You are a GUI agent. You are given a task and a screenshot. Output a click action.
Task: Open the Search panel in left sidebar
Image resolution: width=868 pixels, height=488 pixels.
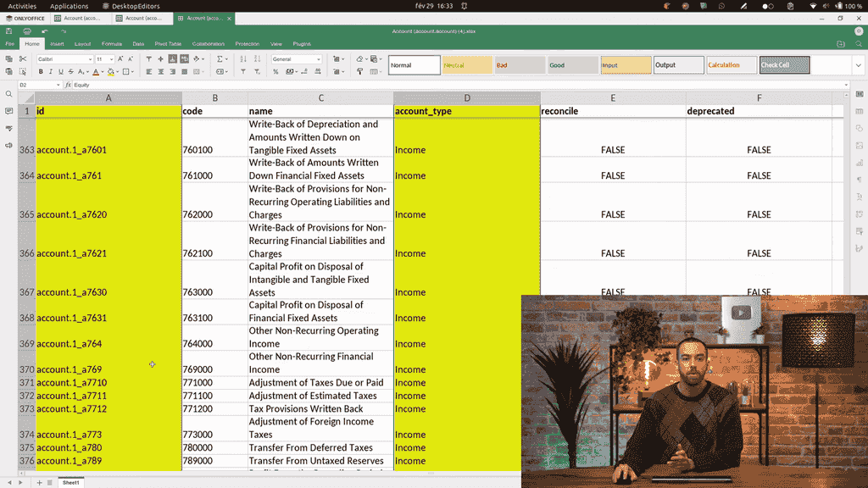pos(8,94)
